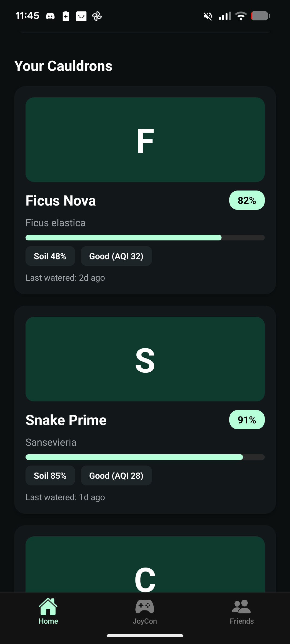Image resolution: width=290 pixels, height=644 pixels.
Task: Open the partially visible C cauldron card
Action: (x=145, y=559)
